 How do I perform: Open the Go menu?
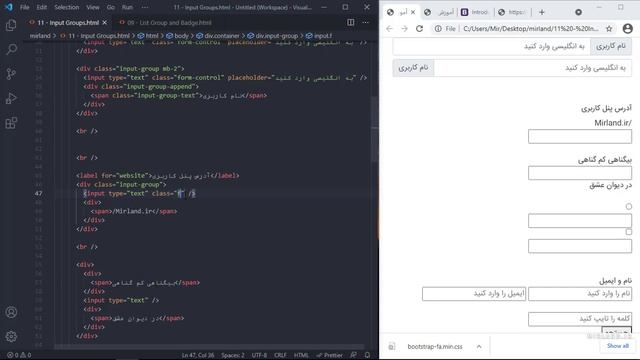click(x=111, y=7)
